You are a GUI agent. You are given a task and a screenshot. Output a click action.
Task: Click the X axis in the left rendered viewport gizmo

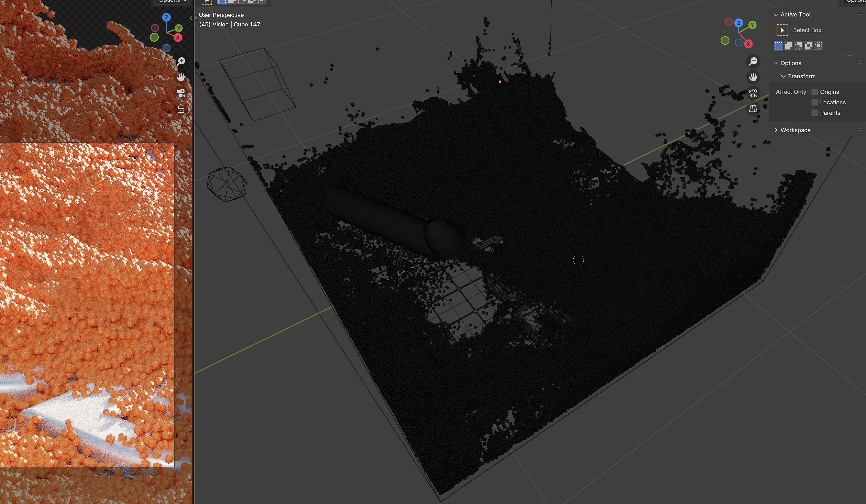[x=178, y=38]
